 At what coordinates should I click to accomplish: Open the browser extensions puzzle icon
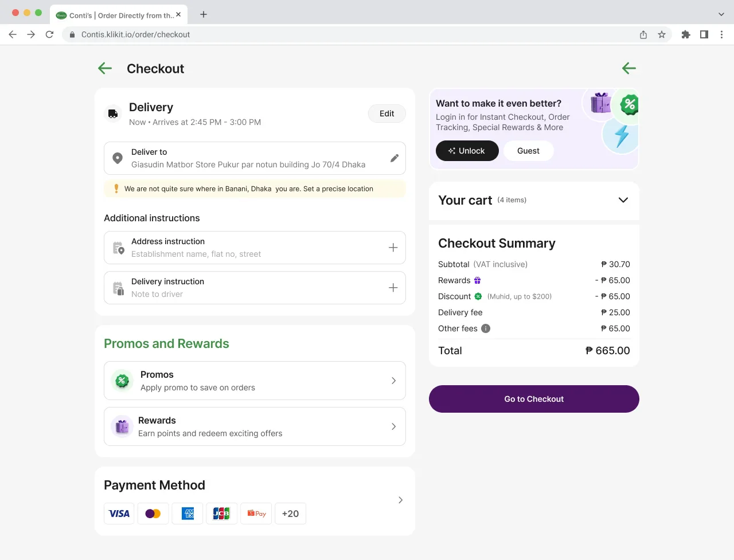point(686,34)
